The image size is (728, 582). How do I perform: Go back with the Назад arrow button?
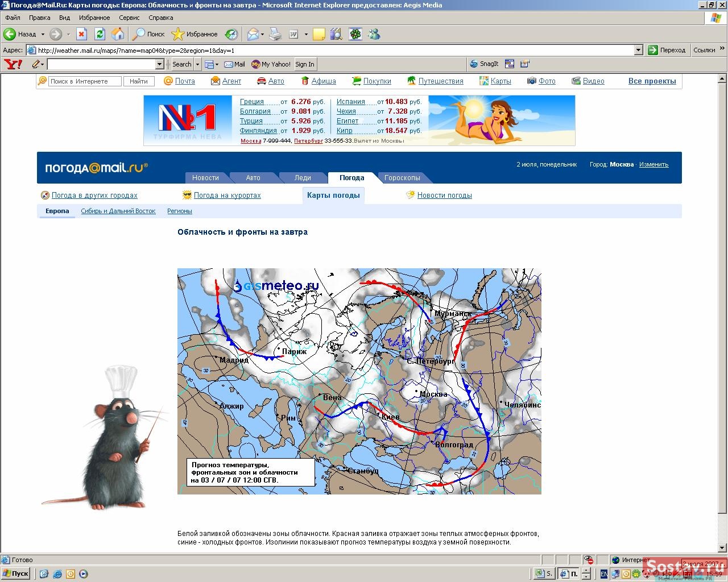click(x=19, y=34)
